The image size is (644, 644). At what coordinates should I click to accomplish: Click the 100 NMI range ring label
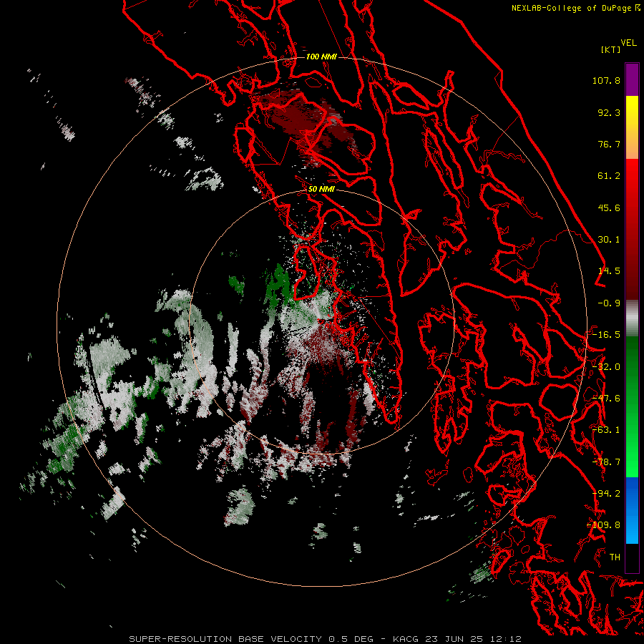click(x=321, y=57)
